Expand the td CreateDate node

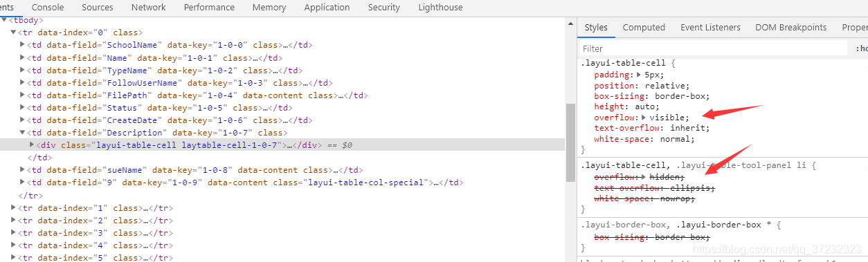pyautogui.click(x=22, y=120)
